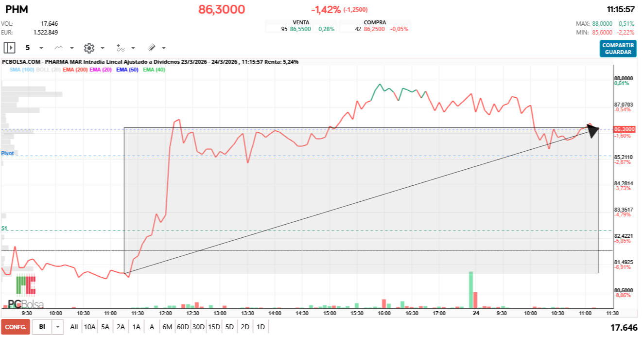Open dropdown arrow beside the settings gear
Image resolution: width=644 pixels, height=337 pixels.
(x=103, y=48)
